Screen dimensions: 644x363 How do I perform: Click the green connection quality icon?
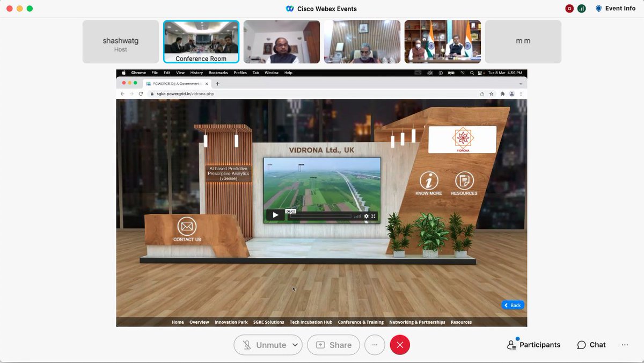[581, 9]
